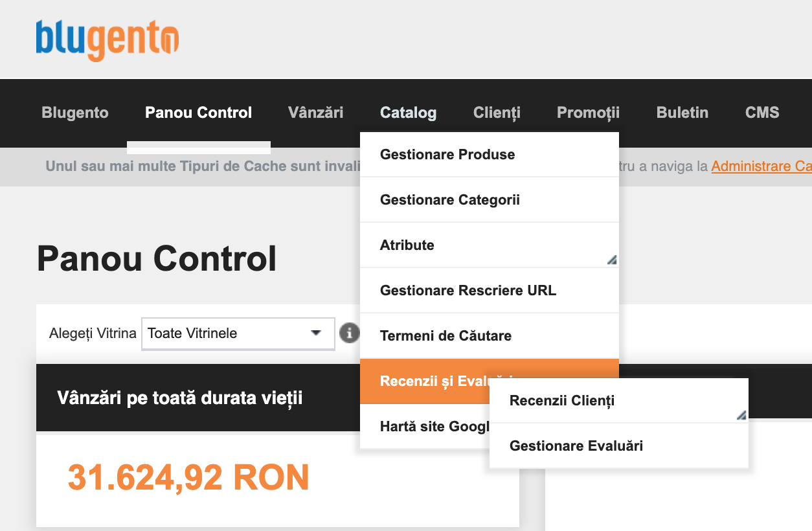Select Hartă site Google entry
812x531 pixels.
click(425, 426)
